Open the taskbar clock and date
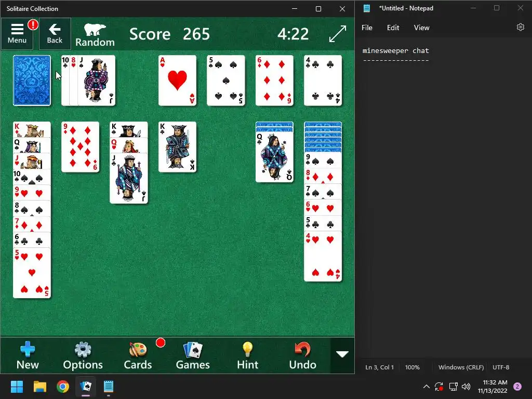The width and height of the screenshot is (532, 399). (493, 387)
